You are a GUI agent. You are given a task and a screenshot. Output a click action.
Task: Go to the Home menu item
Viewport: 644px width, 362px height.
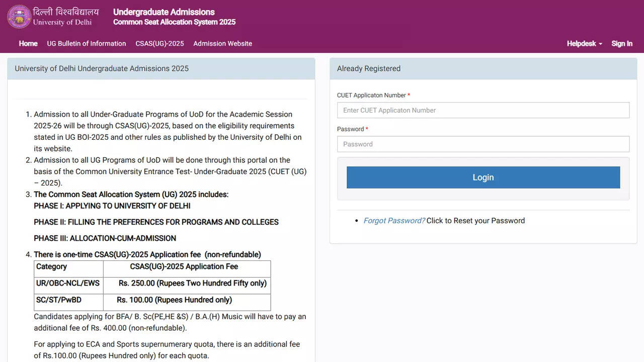28,44
